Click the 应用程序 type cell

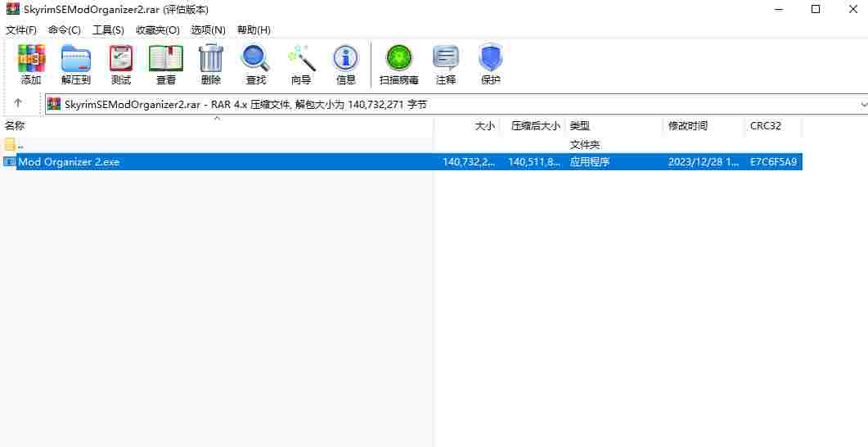[x=590, y=162]
